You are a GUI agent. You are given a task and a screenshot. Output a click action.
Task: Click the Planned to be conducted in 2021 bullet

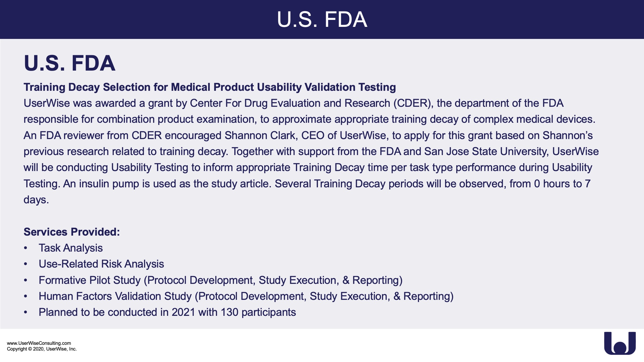(x=167, y=312)
